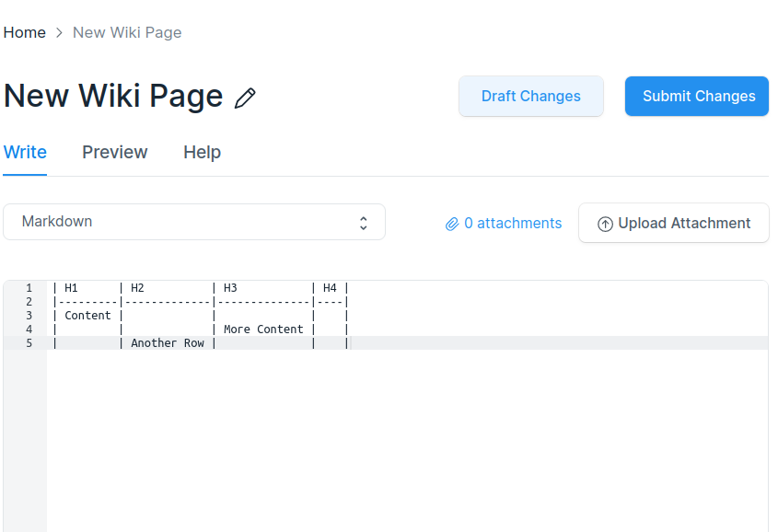The image size is (778, 532).
Task: Open the Markdown format dropdown
Action: pos(194,222)
